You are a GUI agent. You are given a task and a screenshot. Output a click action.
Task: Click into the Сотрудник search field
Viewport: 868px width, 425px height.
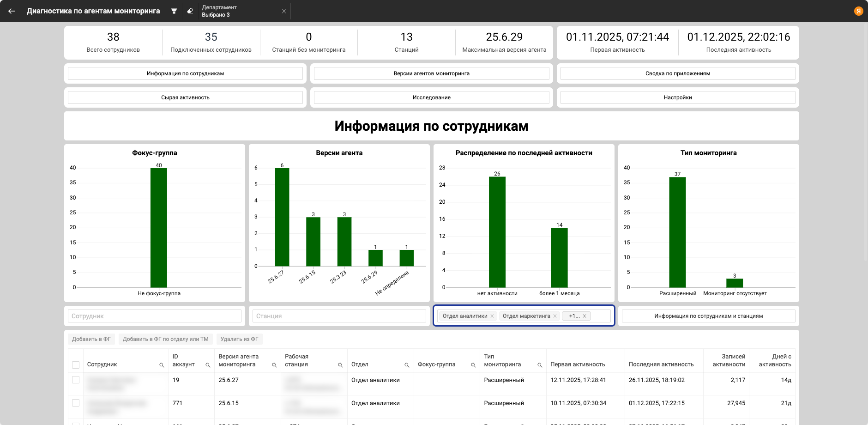(155, 316)
